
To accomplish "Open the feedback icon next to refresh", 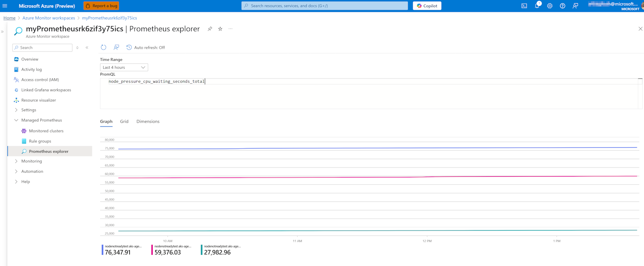I will [x=116, y=47].
